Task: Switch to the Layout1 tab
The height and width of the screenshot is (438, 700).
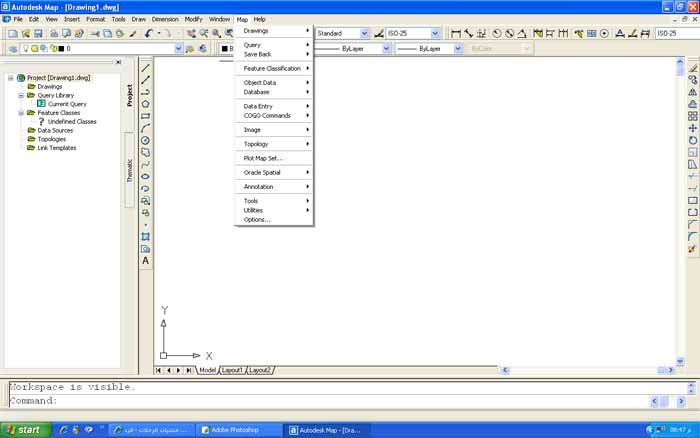Action: coord(232,370)
